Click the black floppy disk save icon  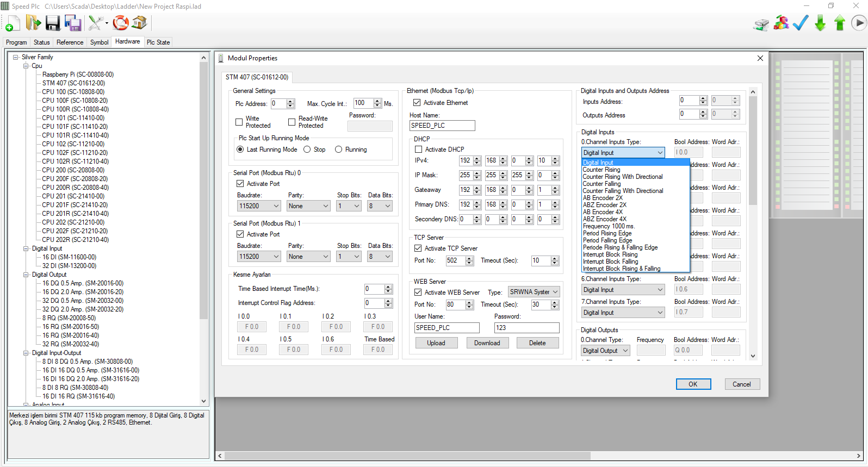pyautogui.click(x=53, y=23)
